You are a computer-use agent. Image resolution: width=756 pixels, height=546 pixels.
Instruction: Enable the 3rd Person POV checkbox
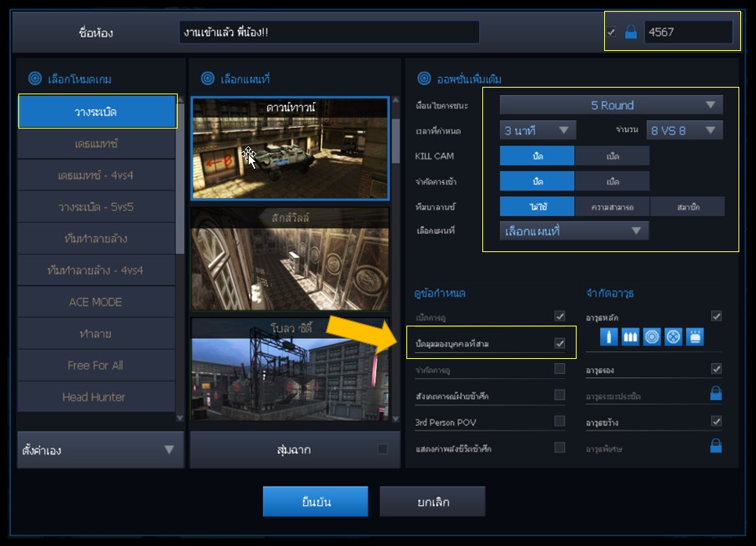pos(560,422)
